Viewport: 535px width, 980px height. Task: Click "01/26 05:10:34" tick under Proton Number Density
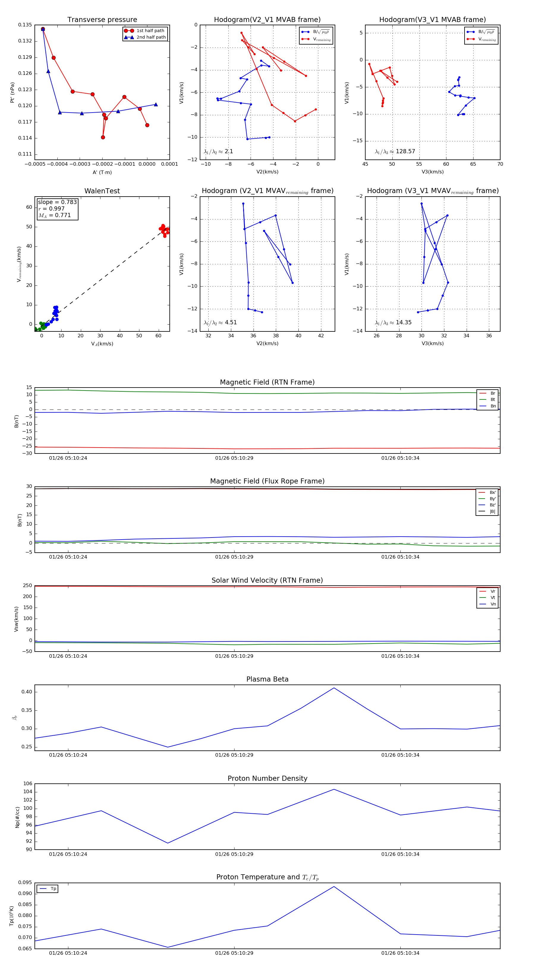[x=400, y=854]
